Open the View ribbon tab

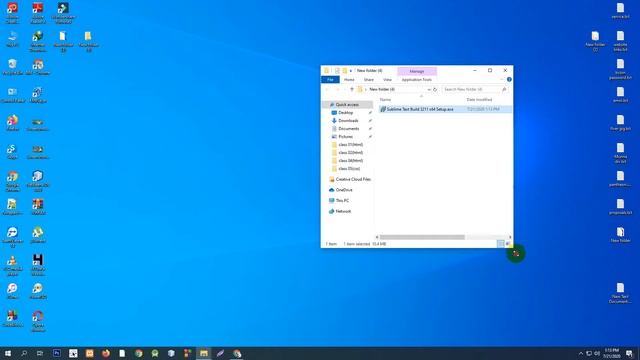(387, 80)
